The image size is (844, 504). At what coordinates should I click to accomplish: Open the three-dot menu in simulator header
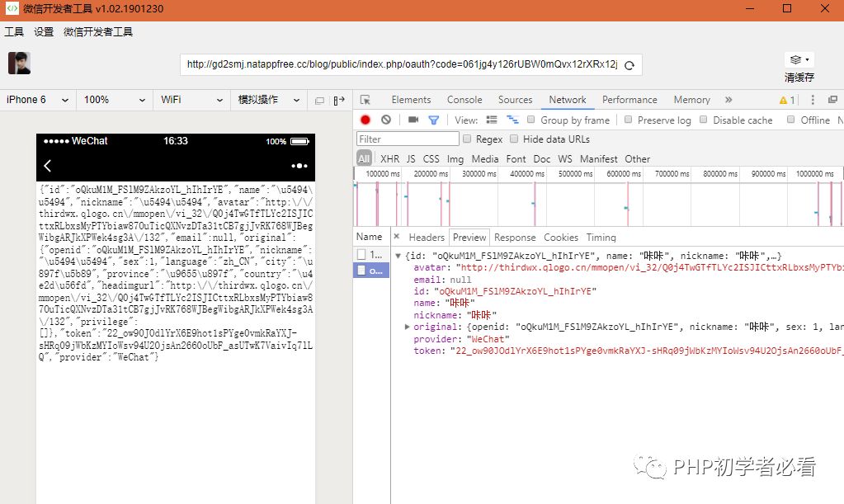[x=299, y=166]
